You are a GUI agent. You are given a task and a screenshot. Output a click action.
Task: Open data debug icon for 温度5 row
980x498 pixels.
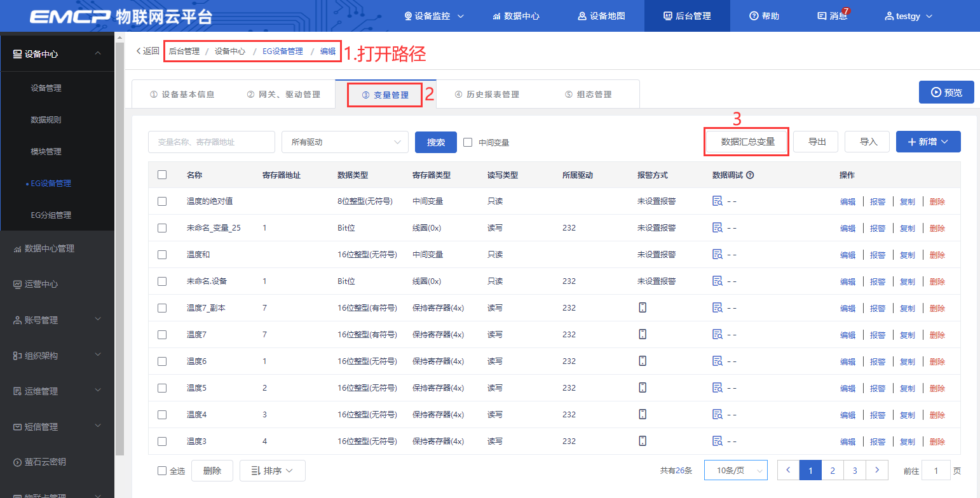click(x=718, y=387)
